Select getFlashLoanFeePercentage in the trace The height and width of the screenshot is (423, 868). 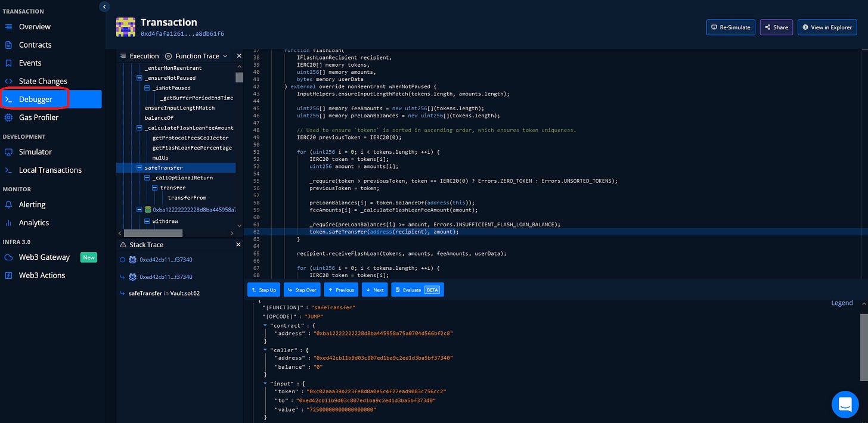point(192,148)
